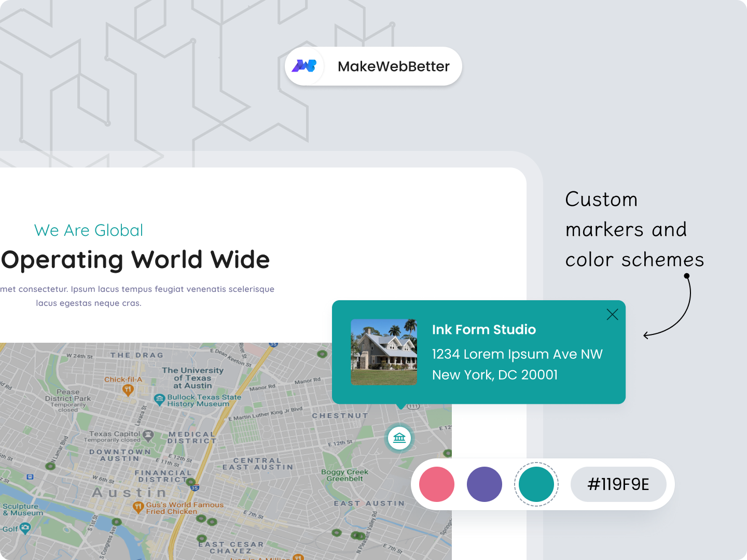747x560 pixels.
Task: Click the green marker on N Lamar Blvd
Action: (x=50, y=466)
